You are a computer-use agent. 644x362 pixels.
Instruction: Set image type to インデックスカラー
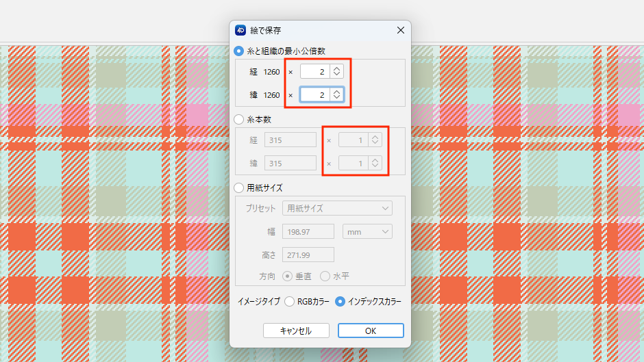(340, 301)
